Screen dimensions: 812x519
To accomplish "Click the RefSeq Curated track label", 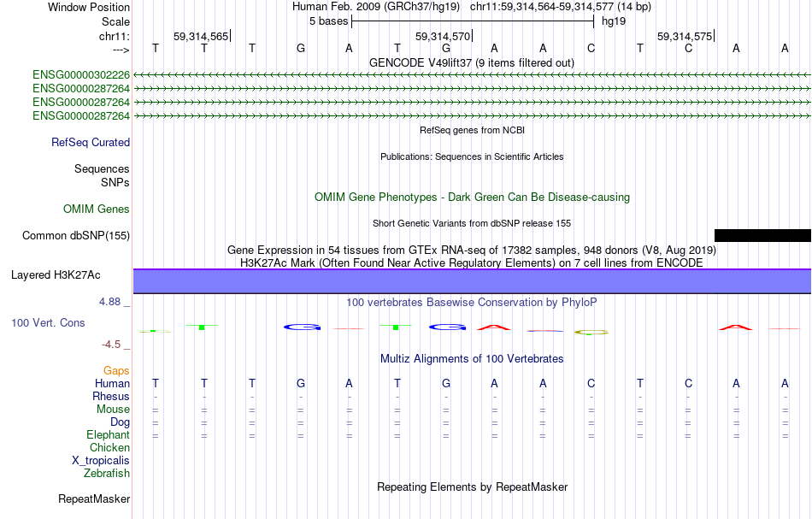I will pyautogui.click(x=90, y=143).
